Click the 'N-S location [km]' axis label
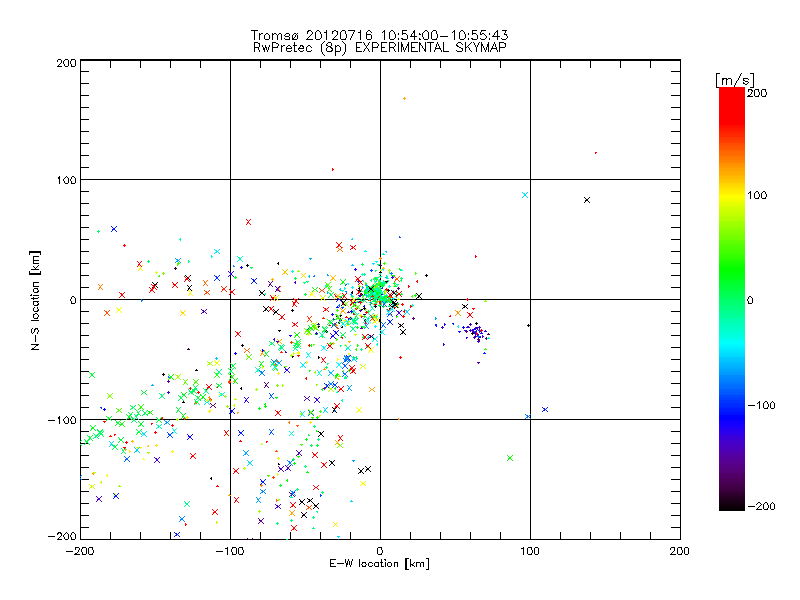This screenshot has width=800, height=600. tap(35, 300)
